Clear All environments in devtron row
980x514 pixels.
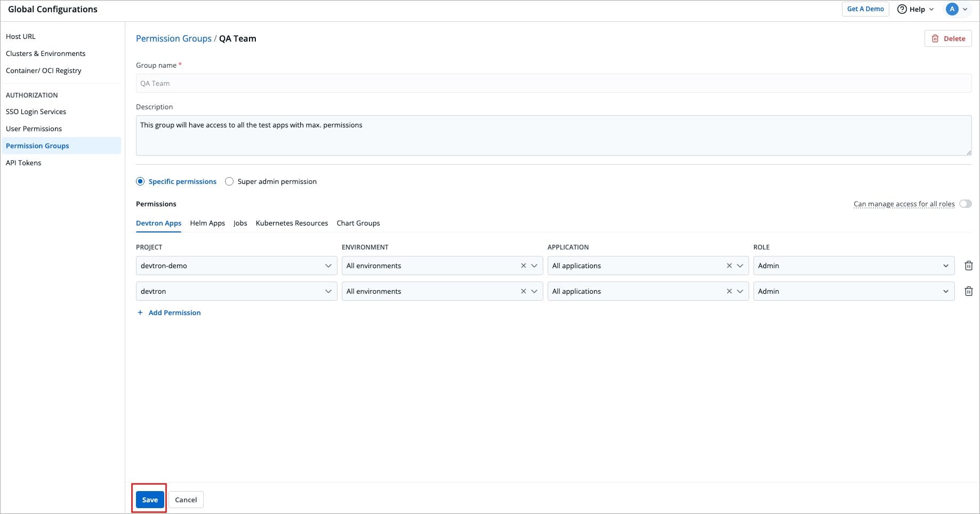[523, 291]
